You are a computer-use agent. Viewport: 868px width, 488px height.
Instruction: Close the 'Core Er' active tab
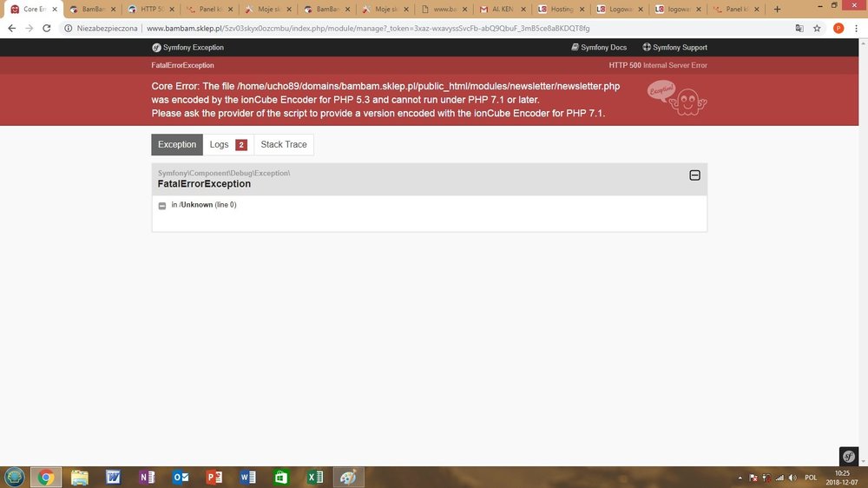pos(55,9)
